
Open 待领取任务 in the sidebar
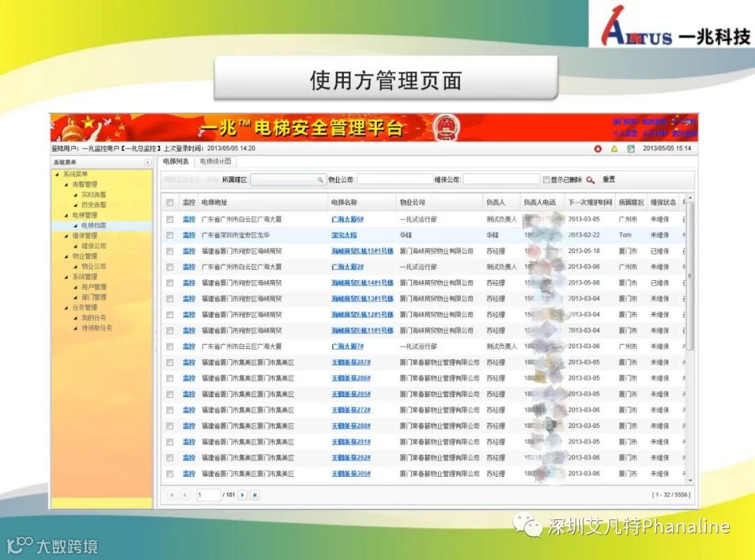(96, 328)
